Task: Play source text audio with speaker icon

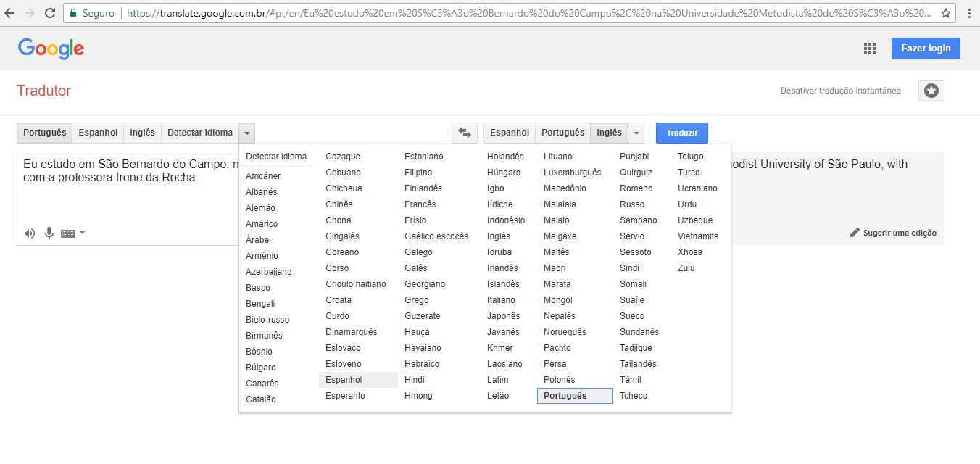Action: click(29, 233)
